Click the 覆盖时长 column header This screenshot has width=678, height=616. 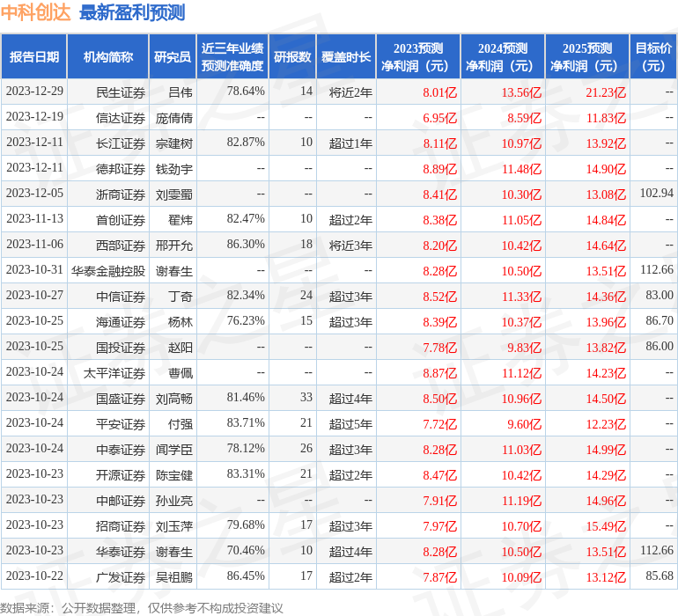346,56
